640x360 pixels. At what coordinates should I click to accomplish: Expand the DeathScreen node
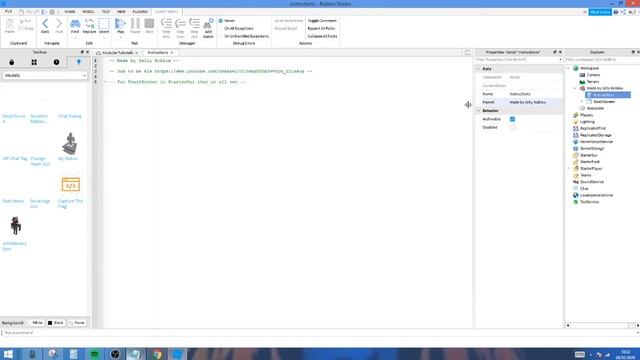pos(582,102)
